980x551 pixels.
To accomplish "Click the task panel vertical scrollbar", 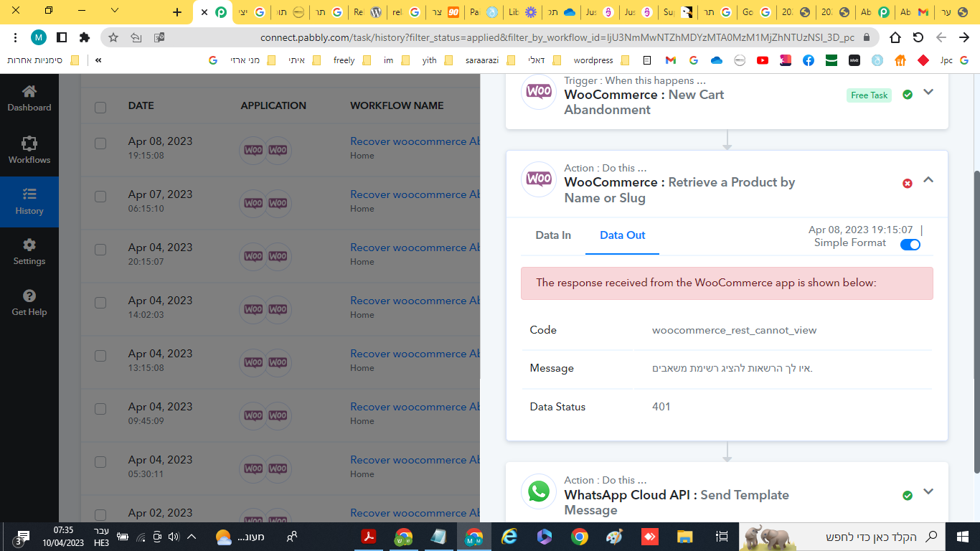I will tap(976, 321).
